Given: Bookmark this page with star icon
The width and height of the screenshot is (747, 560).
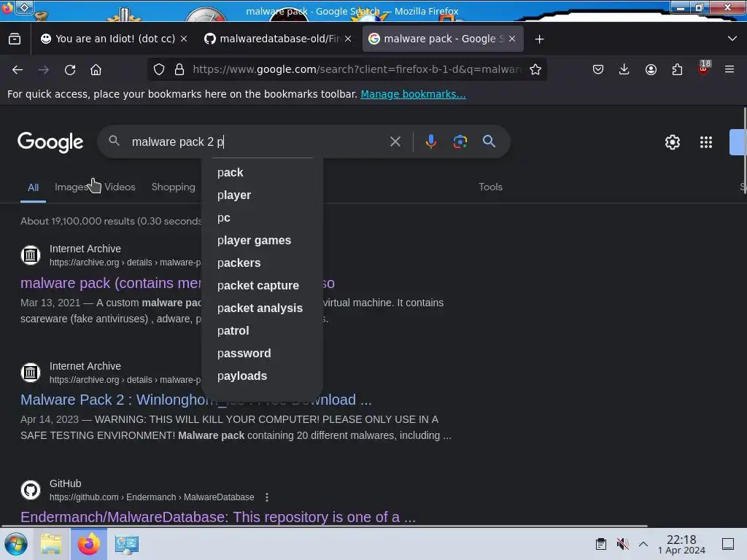Looking at the screenshot, I should point(535,69).
